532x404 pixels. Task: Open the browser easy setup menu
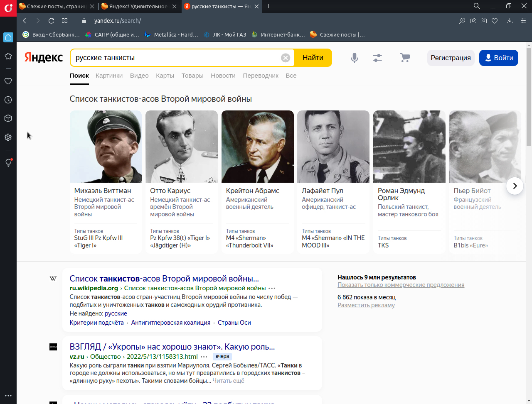[523, 21]
